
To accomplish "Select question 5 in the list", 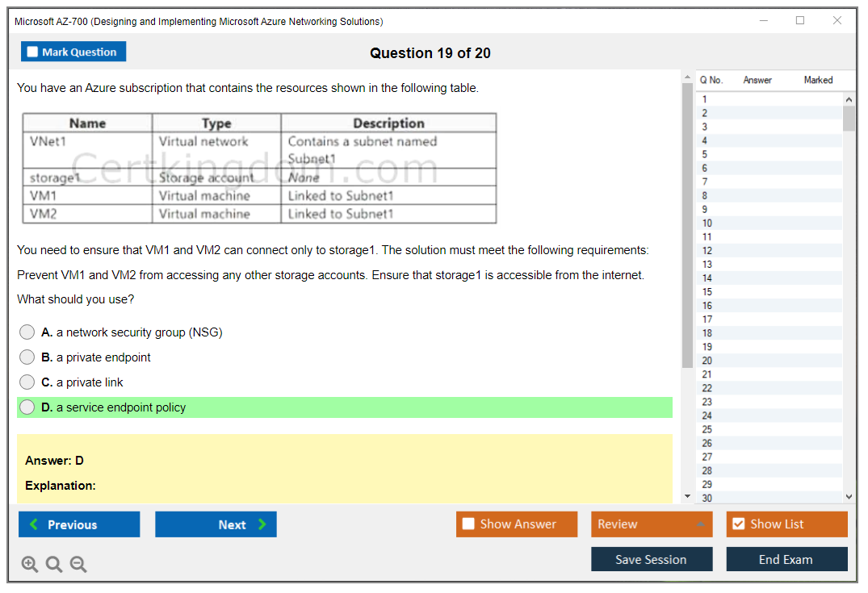I will click(705, 154).
